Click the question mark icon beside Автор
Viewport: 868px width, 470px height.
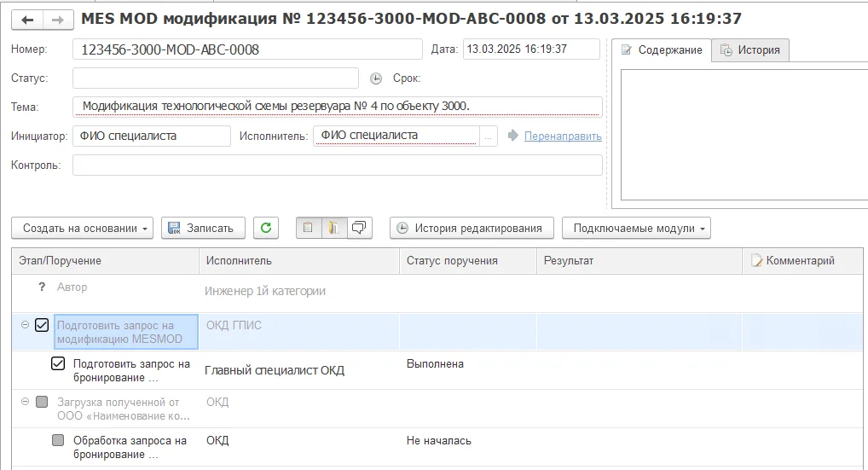(x=42, y=287)
